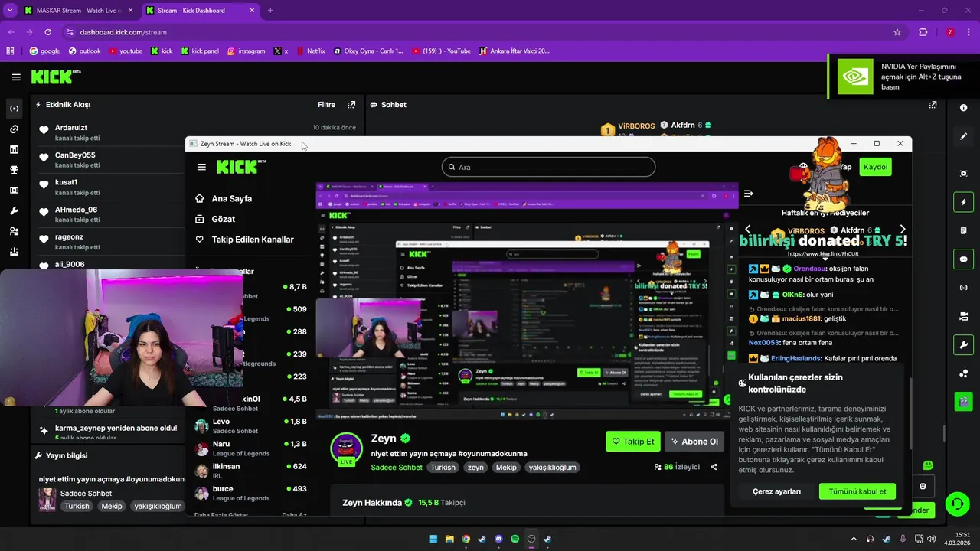This screenshot has height=551, width=980.
Task: Open the emoji picker in dashboard chat
Action: (x=923, y=486)
